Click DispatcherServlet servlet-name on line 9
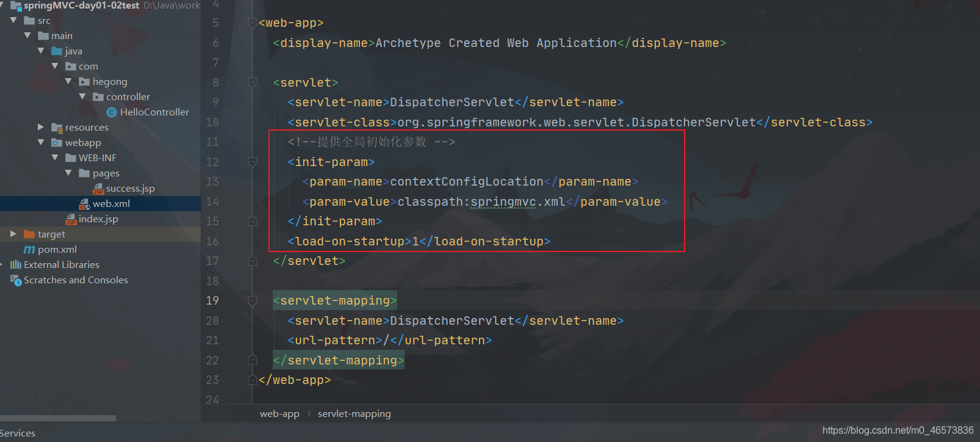 (x=452, y=102)
